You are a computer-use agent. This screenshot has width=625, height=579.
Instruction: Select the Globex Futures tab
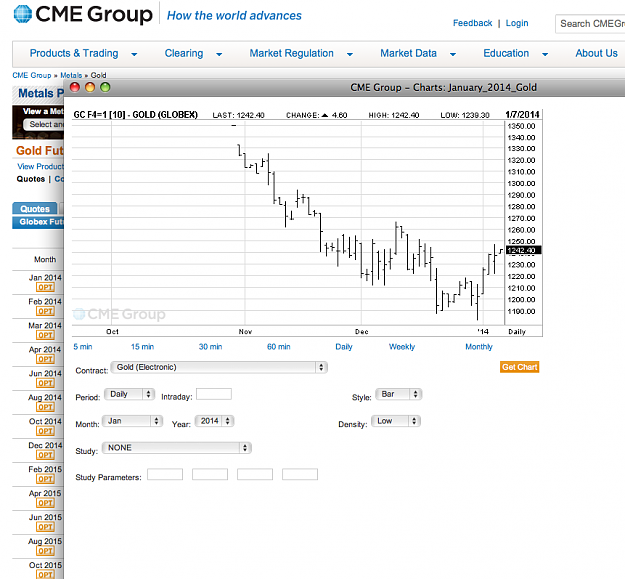[x=38, y=222]
